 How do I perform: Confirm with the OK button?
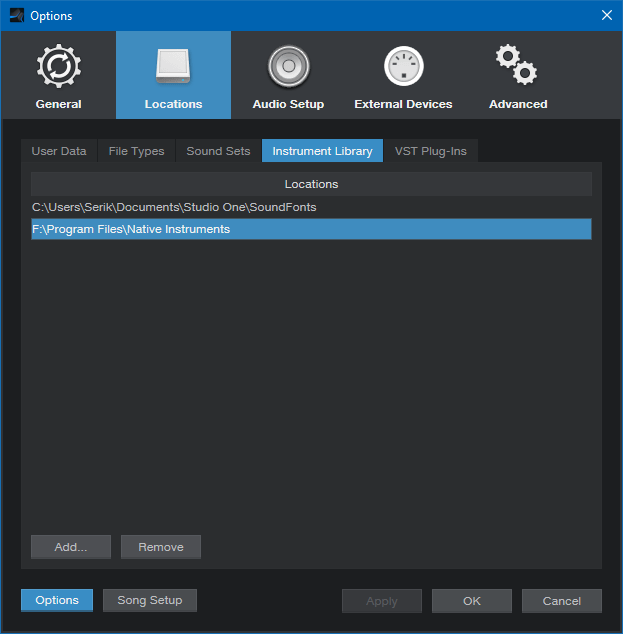click(472, 601)
